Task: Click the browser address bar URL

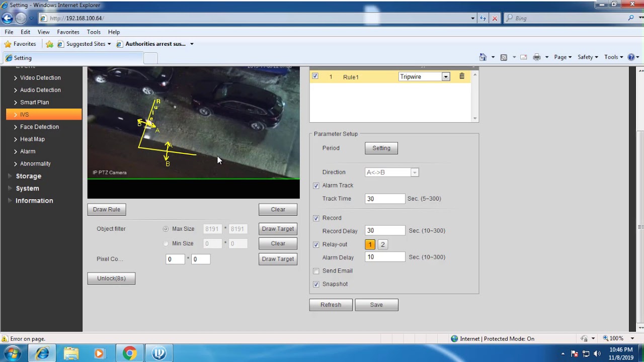Action: pyautogui.click(x=76, y=18)
